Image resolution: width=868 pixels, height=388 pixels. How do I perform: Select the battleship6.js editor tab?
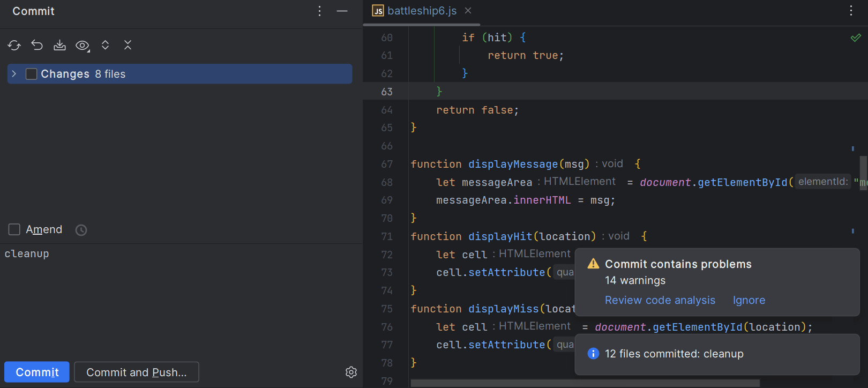[x=421, y=11]
